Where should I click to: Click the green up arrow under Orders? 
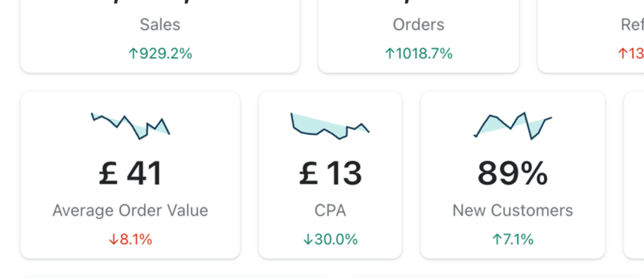389,54
